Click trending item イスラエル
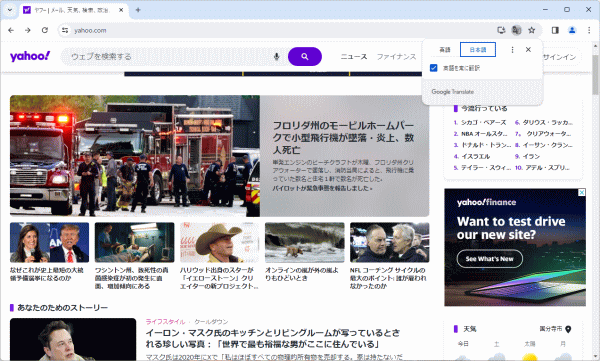Image resolution: width=600 pixels, height=361 pixels. click(x=475, y=156)
